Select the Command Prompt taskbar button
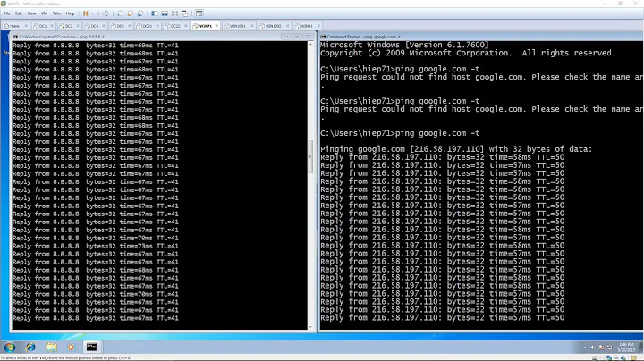 point(91,347)
